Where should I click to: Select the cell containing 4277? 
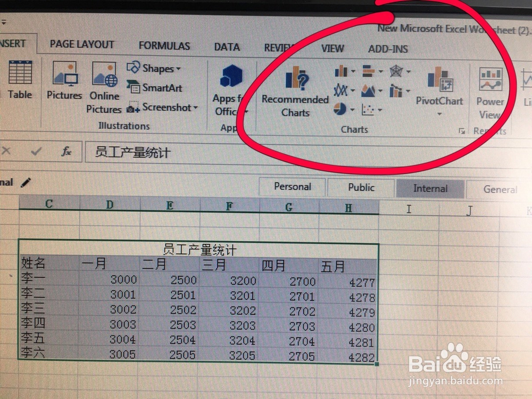pyautogui.click(x=348, y=281)
